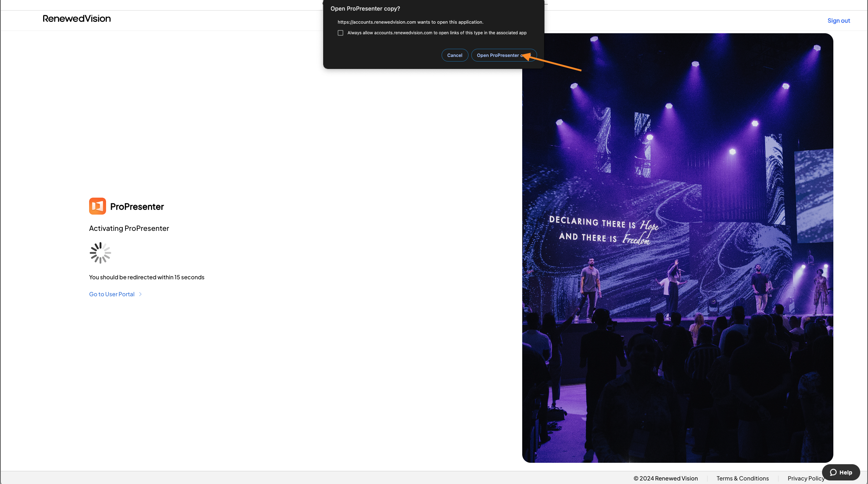
Task: Open the Privacy Policy link
Action: pos(806,478)
